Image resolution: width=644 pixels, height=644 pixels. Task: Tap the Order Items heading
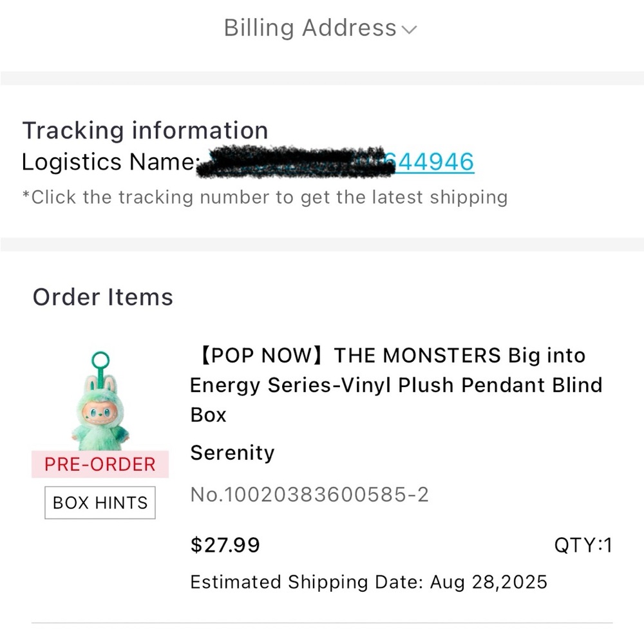(x=102, y=297)
